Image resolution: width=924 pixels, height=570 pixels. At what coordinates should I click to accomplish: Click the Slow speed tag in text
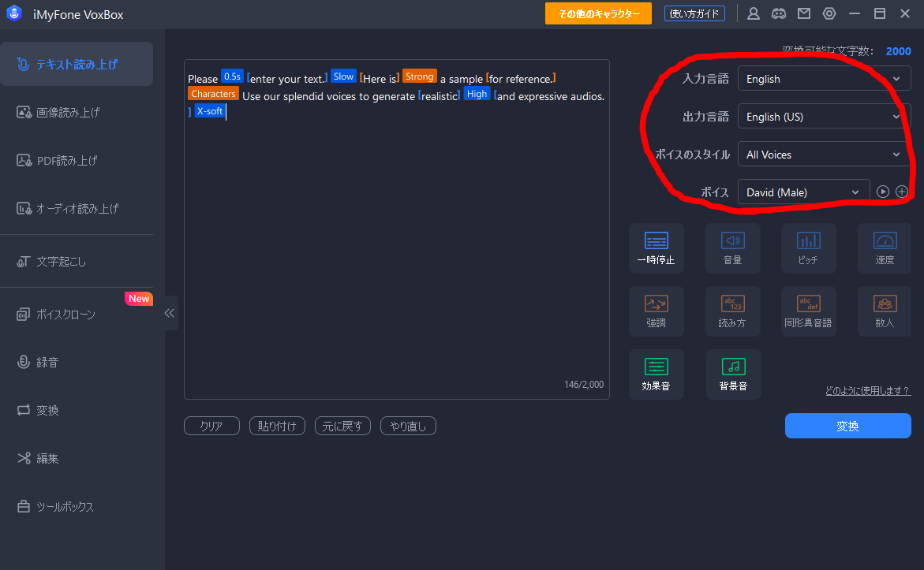click(343, 76)
